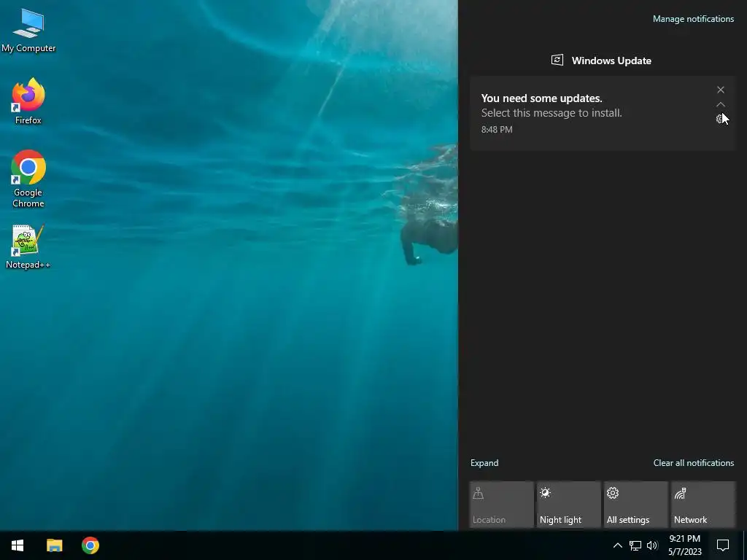Click the Windows Start button

click(x=18, y=545)
